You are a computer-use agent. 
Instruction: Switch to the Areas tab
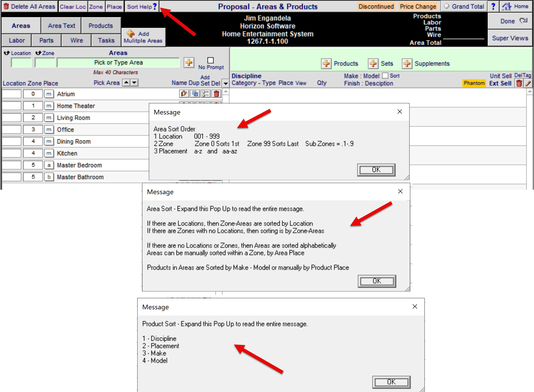pos(21,25)
